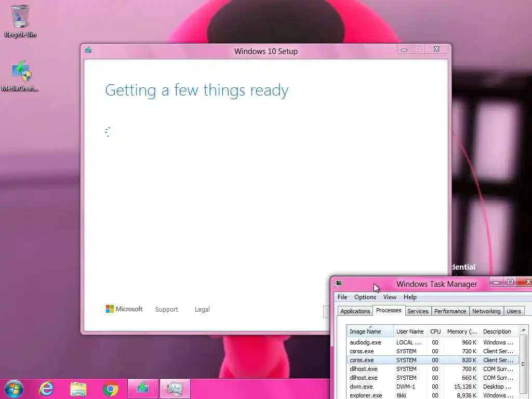Sort processes by User Name column

click(x=410, y=331)
